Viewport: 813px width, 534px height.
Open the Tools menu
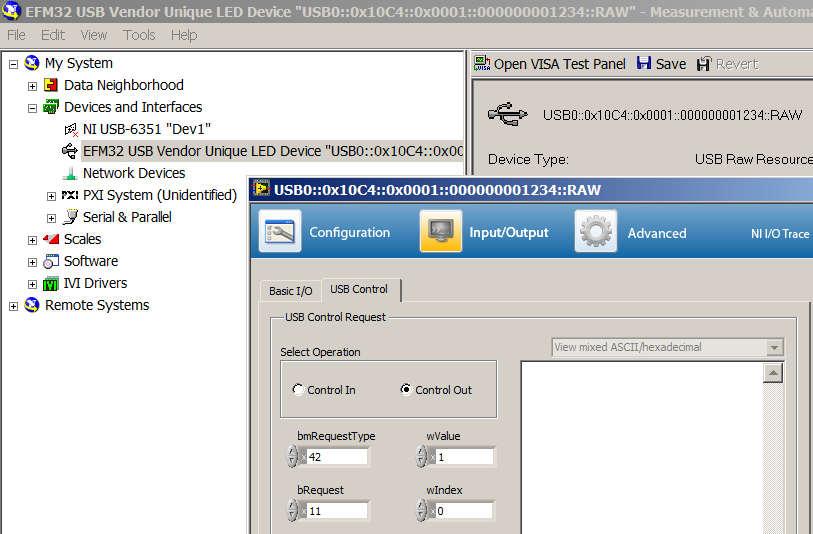[x=139, y=35]
